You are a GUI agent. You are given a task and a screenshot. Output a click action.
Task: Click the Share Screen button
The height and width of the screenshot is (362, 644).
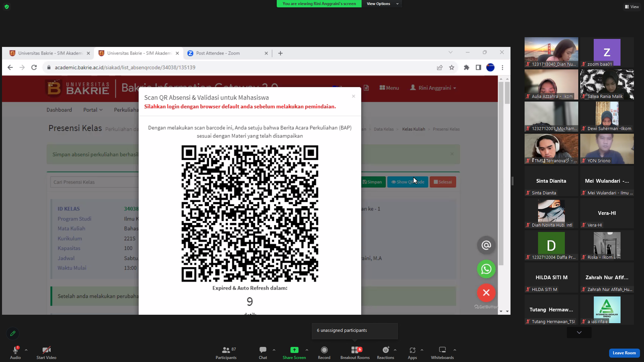294,353
